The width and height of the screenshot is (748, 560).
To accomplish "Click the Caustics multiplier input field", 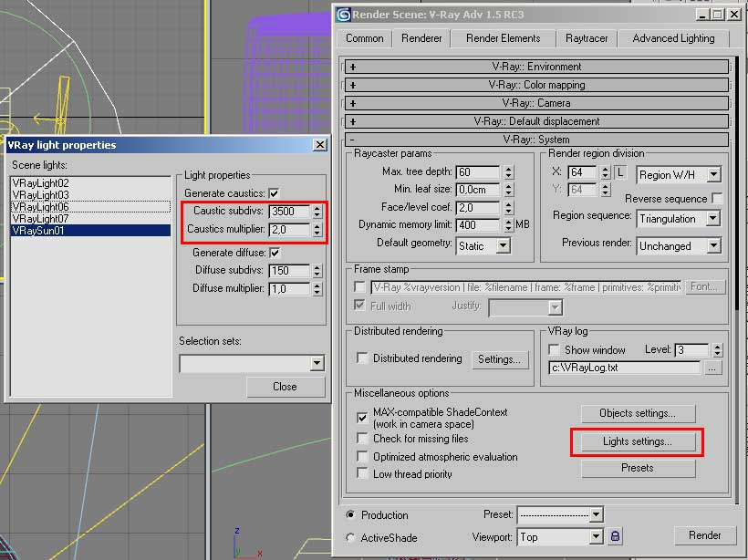I will pos(289,230).
